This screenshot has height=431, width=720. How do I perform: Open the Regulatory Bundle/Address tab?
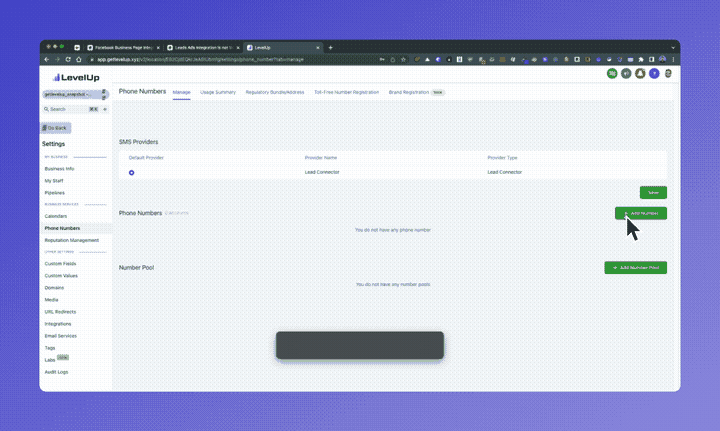tap(275, 92)
